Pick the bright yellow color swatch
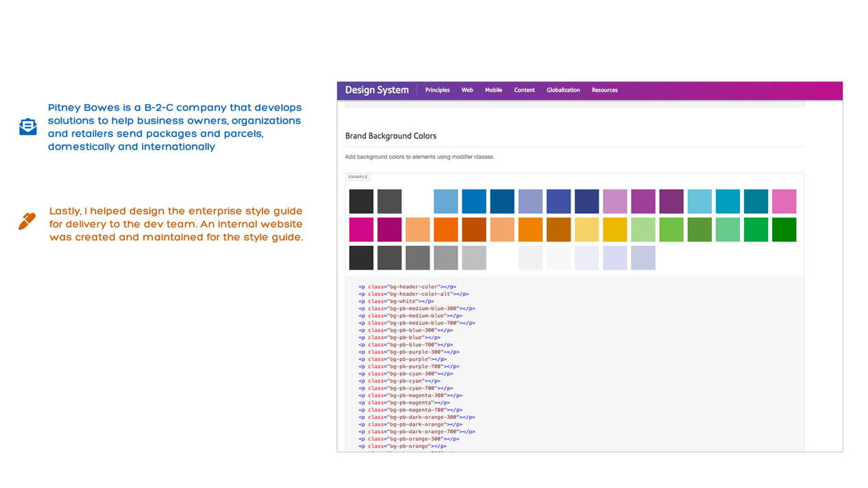 coord(615,230)
